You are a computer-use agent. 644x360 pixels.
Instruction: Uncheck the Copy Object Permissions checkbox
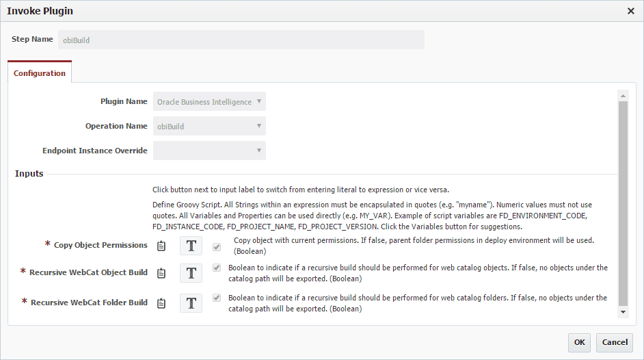click(x=217, y=247)
